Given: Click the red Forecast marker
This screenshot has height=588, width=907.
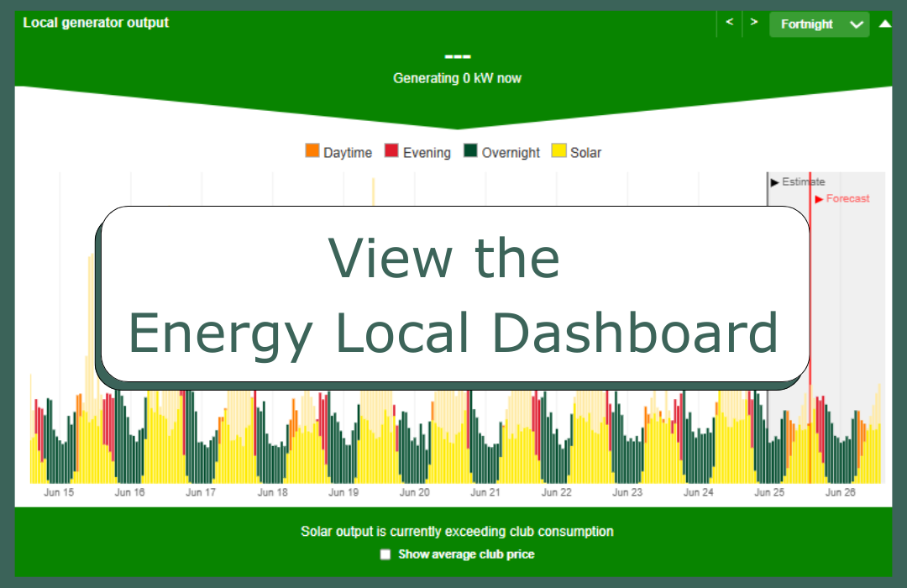Looking at the screenshot, I should point(842,199).
